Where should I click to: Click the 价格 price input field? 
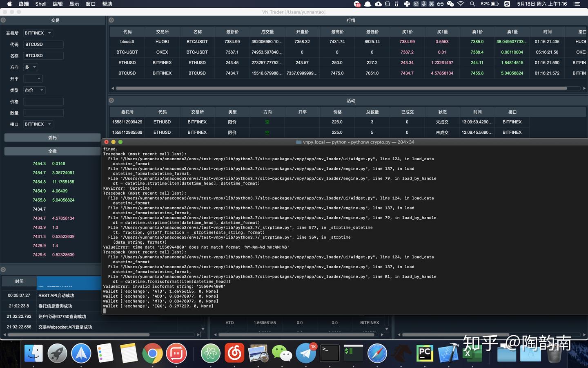tap(43, 101)
